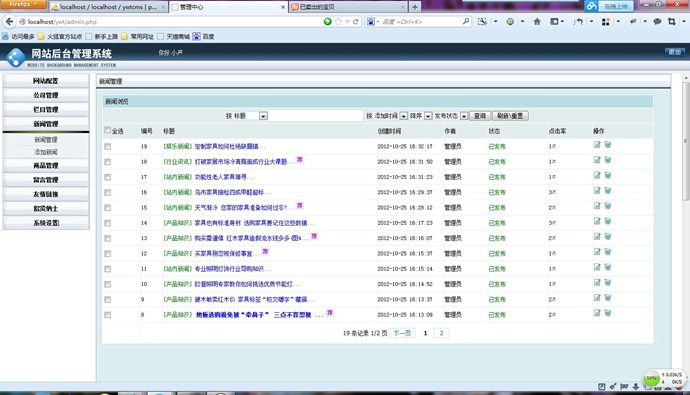Open the 留言管理 sidebar menu
The width and height of the screenshot is (690, 395).
pyautogui.click(x=46, y=180)
